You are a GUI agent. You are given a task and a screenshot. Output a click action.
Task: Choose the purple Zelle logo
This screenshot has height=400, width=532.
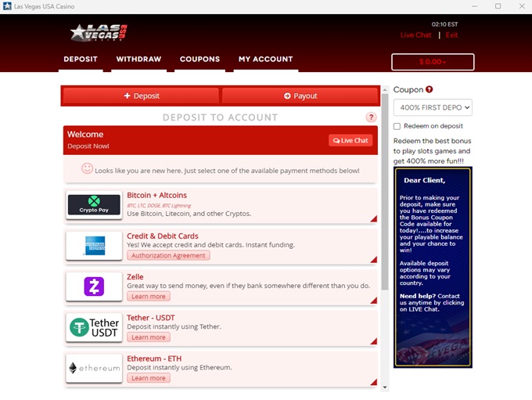click(x=94, y=286)
